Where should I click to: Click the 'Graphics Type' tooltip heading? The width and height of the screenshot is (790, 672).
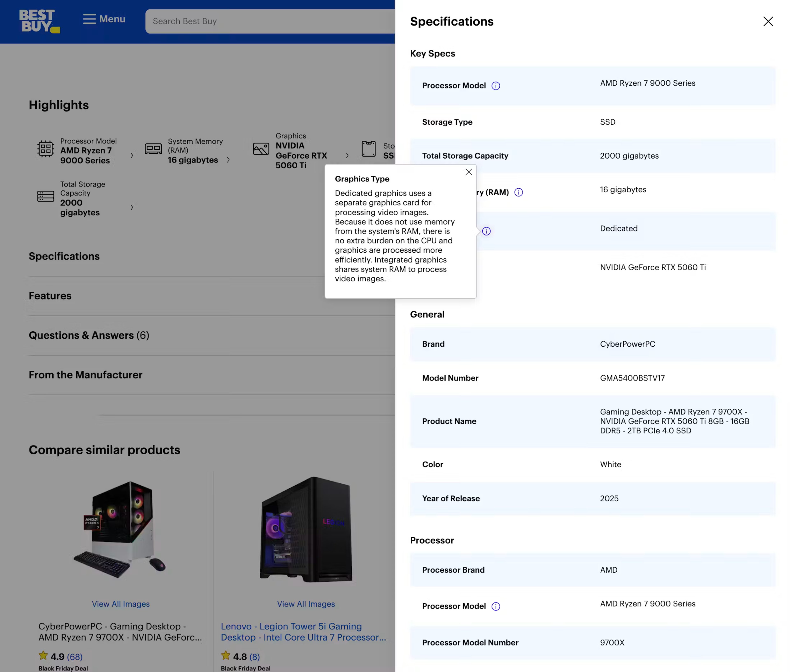coord(362,179)
